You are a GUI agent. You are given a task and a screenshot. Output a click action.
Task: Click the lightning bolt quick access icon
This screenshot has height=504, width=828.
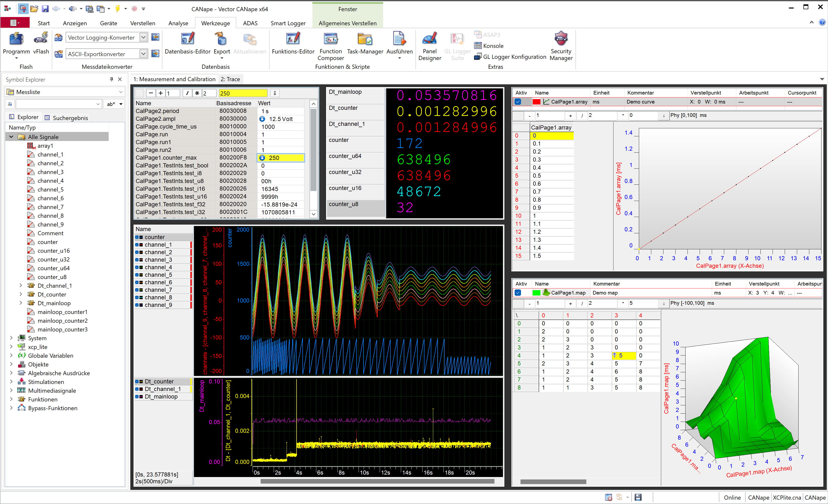click(118, 9)
